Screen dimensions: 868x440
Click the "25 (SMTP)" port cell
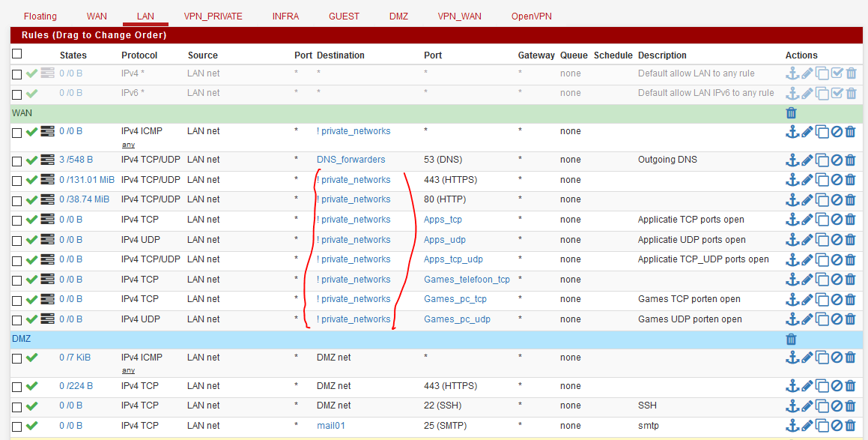coord(445,426)
